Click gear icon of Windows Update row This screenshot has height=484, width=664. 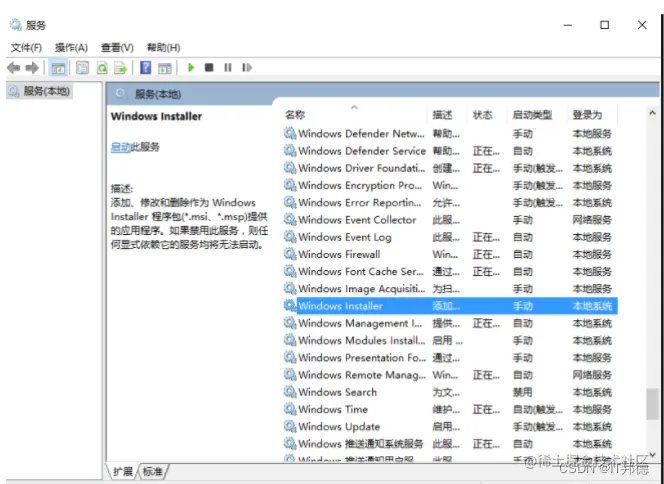click(290, 426)
